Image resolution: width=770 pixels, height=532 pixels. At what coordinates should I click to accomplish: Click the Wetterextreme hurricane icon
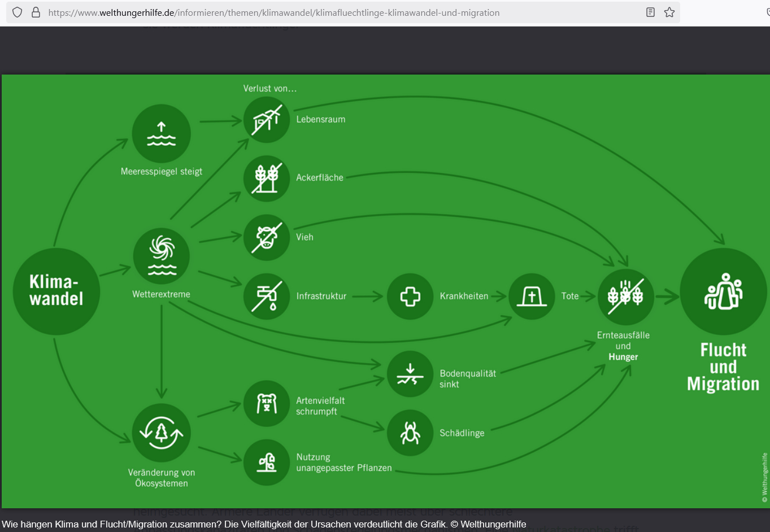[162, 256]
